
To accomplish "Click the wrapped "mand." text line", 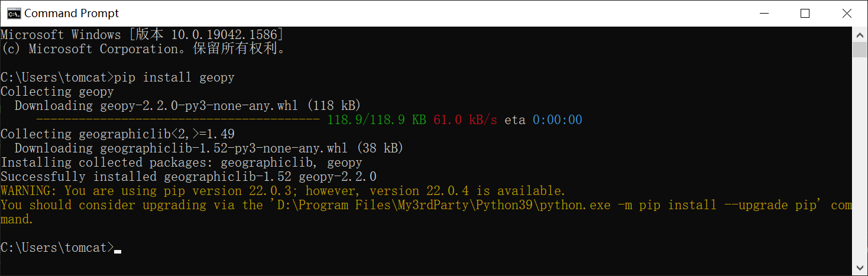I will coord(17,219).
